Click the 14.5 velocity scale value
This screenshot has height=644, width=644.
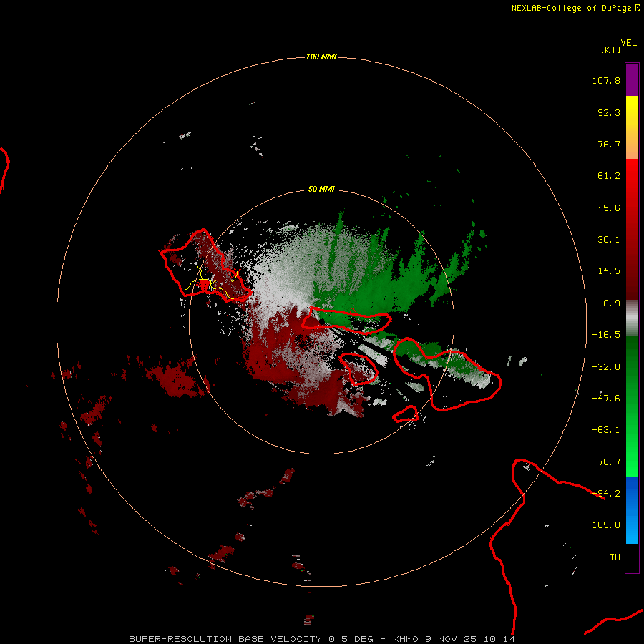(x=609, y=271)
